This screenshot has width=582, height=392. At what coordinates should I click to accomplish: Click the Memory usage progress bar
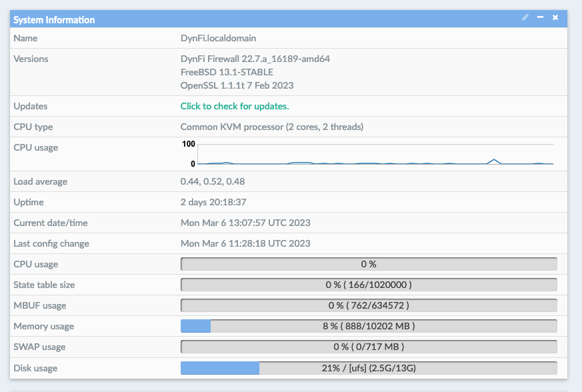tap(369, 327)
